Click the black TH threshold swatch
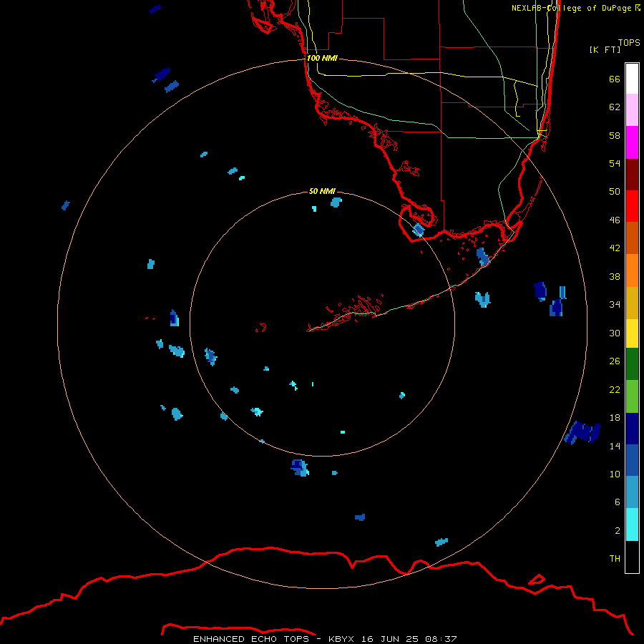Image resolution: width=644 pixels, height=644 pixels. pyautogui.click(x=632, y=557)
